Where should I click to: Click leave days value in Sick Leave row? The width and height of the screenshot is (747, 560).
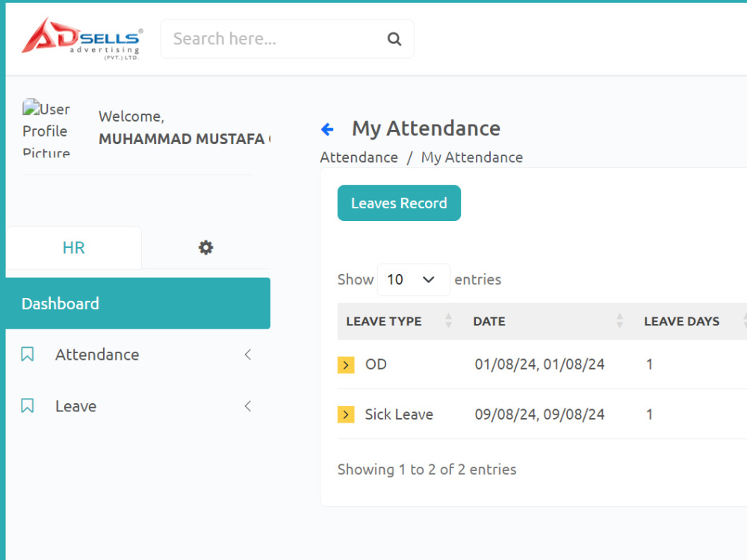click(x=649, y=414)
